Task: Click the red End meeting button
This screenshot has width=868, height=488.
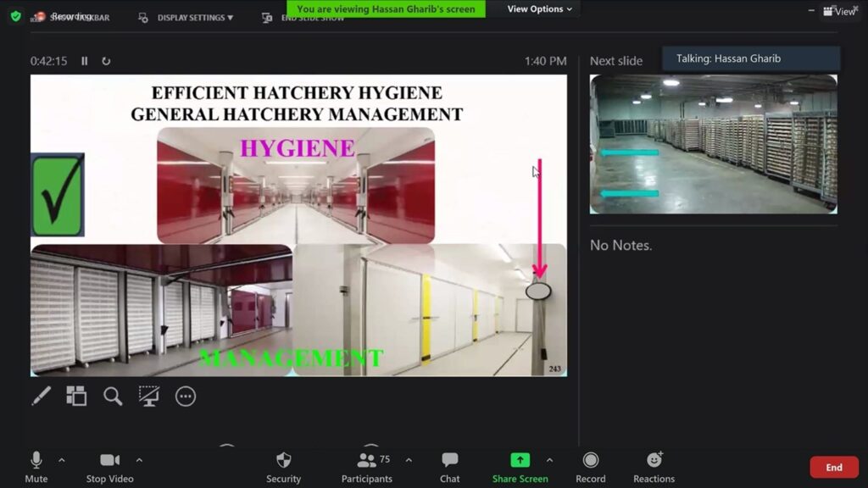Action: click(834, 467)
